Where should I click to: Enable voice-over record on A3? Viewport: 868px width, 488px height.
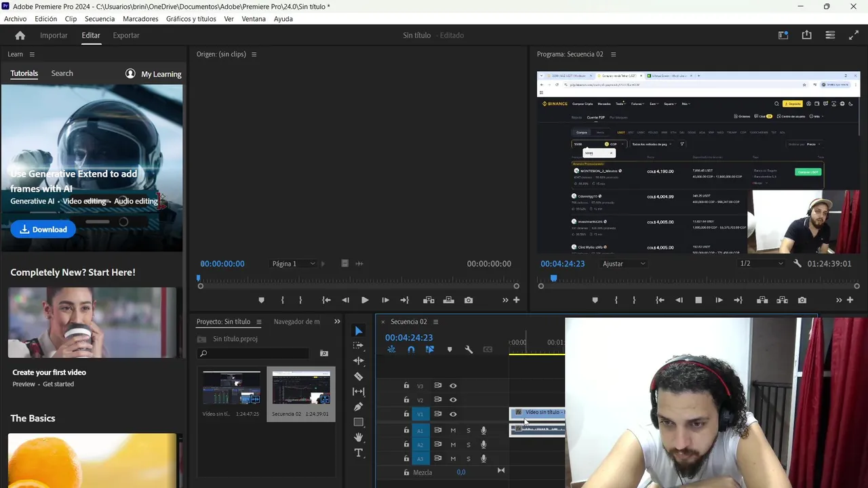pyautogui.click(x=484, y=459)
